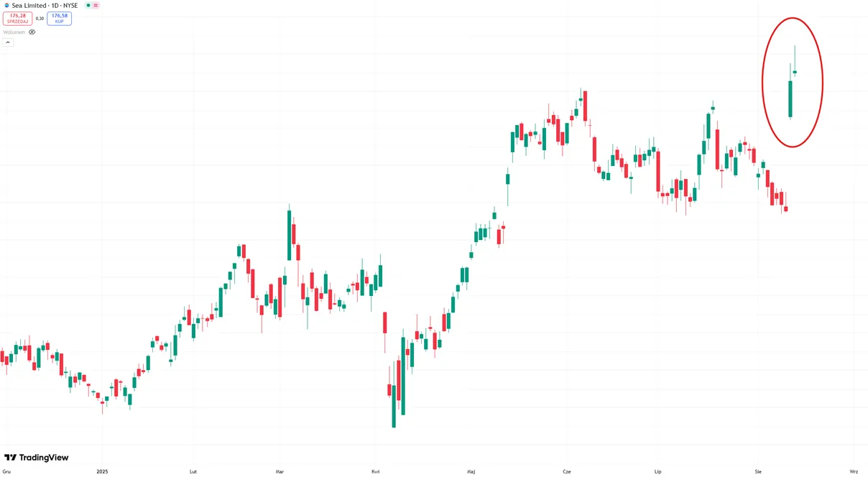Select the Wolumen indicator label
Viewport: 868px width, 477px height.
(x=14, y=32)
